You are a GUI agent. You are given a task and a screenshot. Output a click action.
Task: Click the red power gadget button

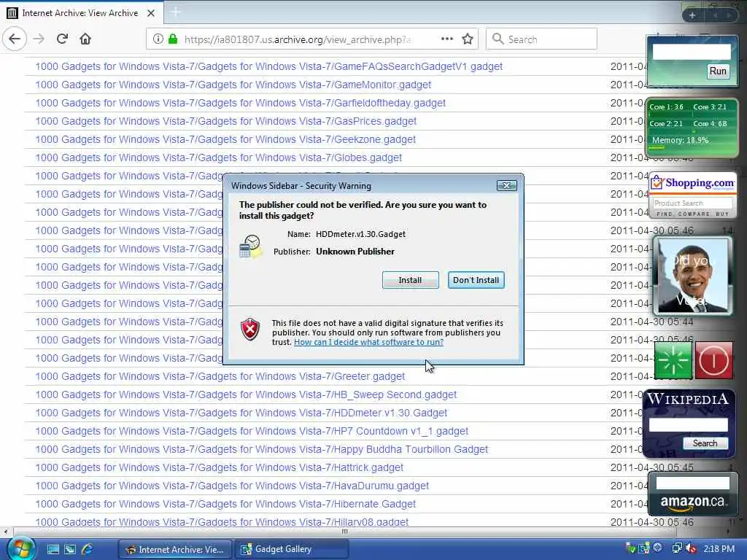(713, 360)
